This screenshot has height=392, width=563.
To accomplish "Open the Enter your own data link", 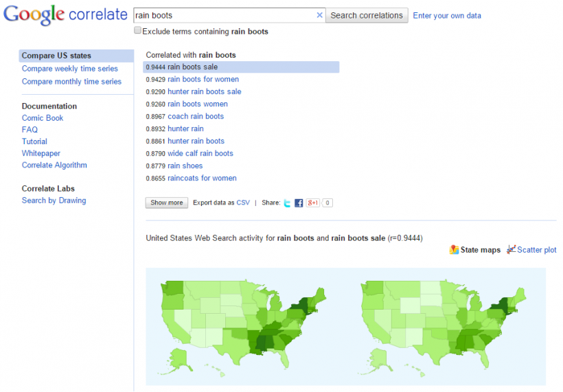I will (x=447, y=15).
